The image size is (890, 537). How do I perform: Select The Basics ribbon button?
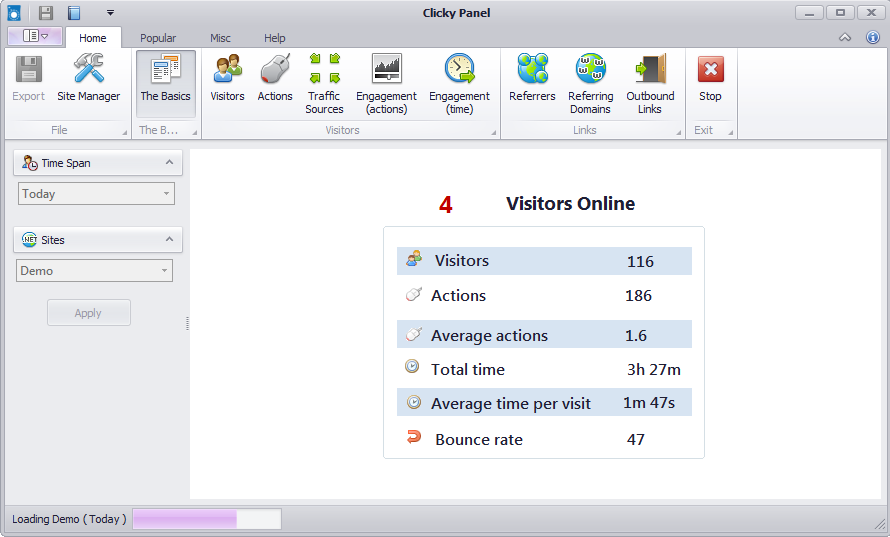pyautogui.click(x=166, y=83)
